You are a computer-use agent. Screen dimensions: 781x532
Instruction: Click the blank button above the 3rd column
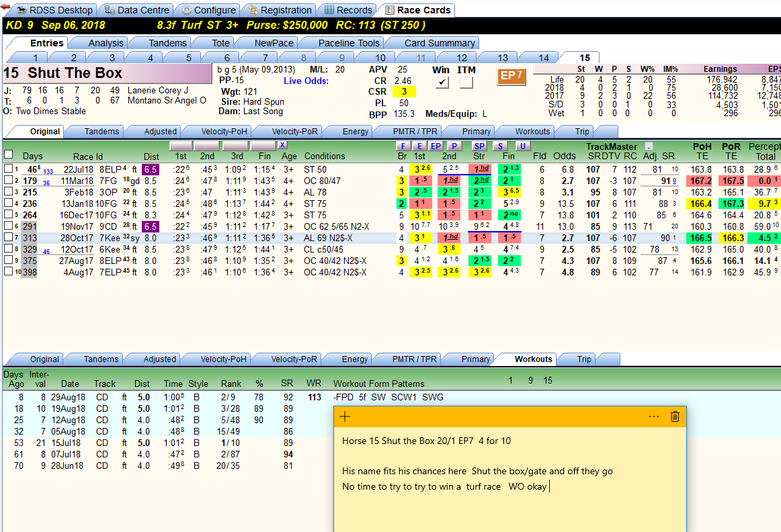(236, 146)
